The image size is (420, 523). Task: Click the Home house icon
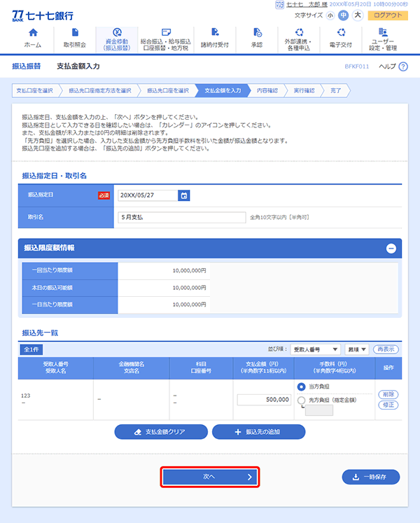click(32, 33)
